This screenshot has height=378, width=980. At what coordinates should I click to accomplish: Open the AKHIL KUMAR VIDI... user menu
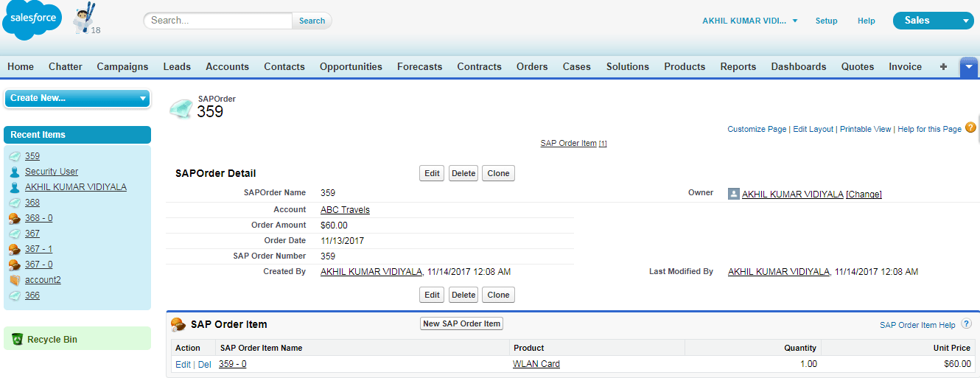point(750,21)
